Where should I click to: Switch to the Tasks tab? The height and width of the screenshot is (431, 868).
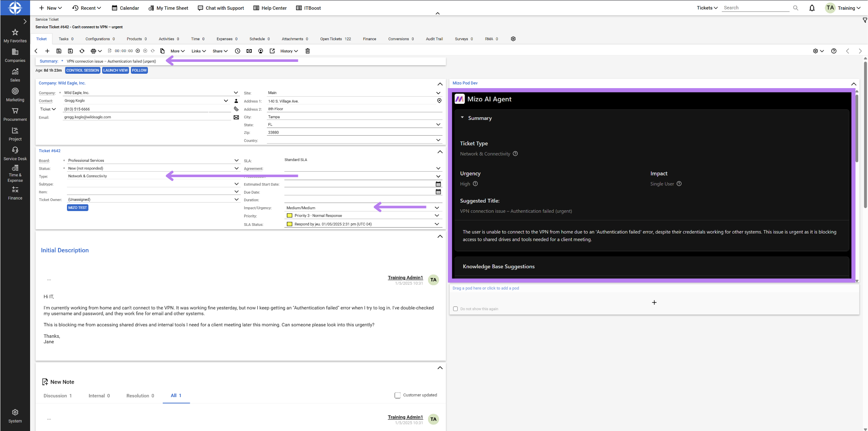coord(66,39)
